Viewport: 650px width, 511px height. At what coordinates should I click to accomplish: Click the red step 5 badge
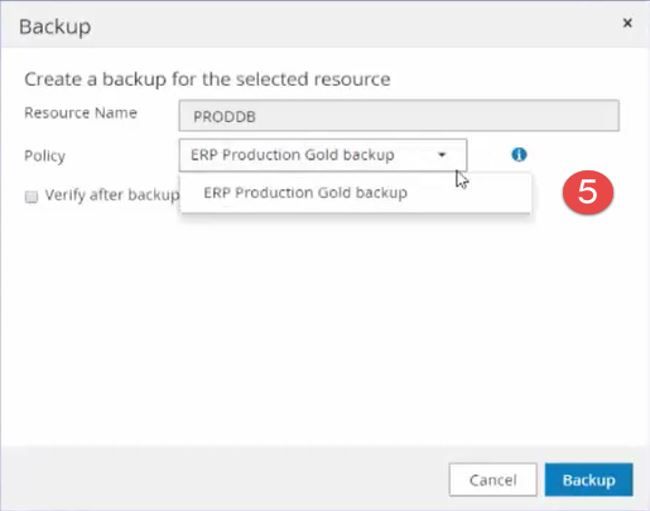pos(587,193)
